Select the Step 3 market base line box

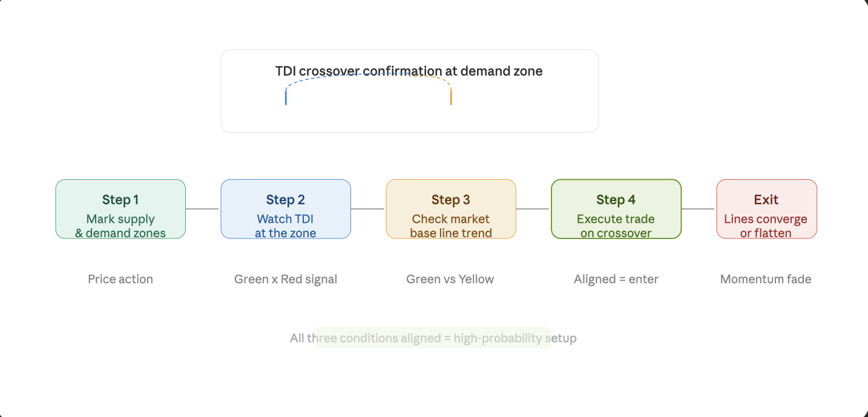451,209
